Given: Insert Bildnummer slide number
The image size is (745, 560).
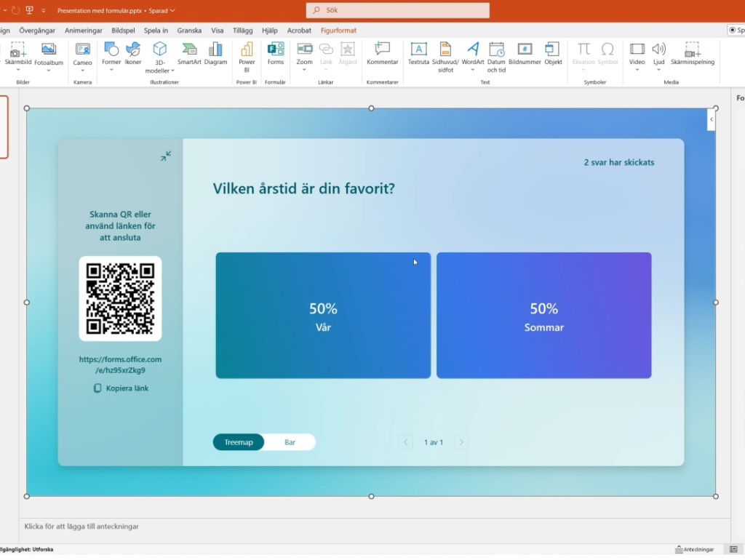Looking at the screenshot, I should point(525,53).
